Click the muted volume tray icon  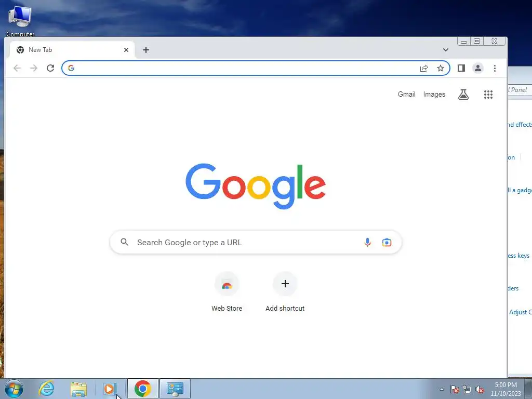pyautogui.click(x=480, y=389)
